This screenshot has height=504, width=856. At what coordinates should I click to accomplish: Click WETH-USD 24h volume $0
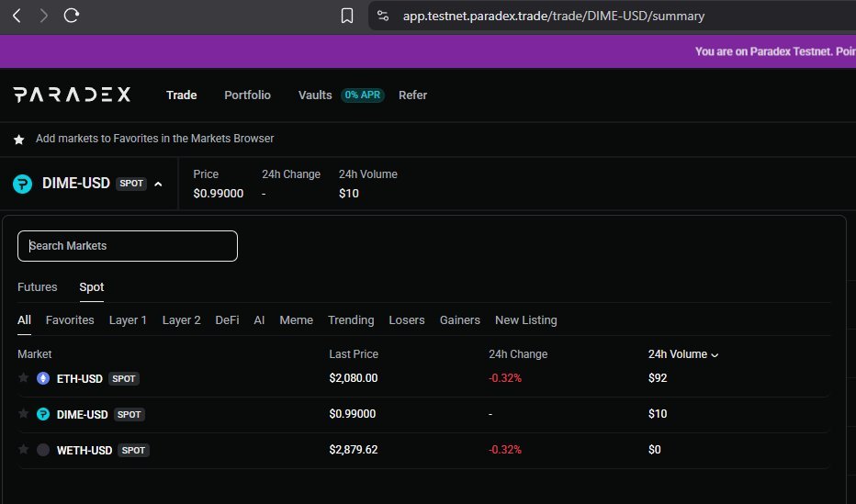tap(654, 450)
